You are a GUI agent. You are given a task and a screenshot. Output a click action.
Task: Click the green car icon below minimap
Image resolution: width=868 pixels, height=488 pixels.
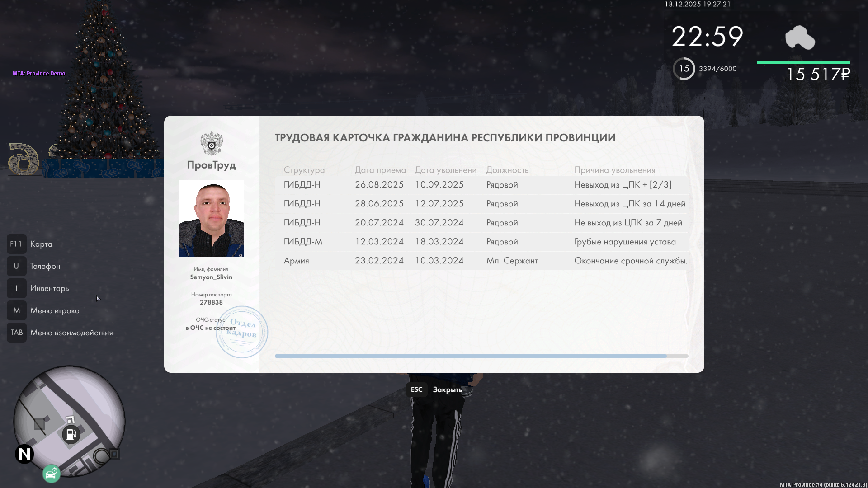52,474
